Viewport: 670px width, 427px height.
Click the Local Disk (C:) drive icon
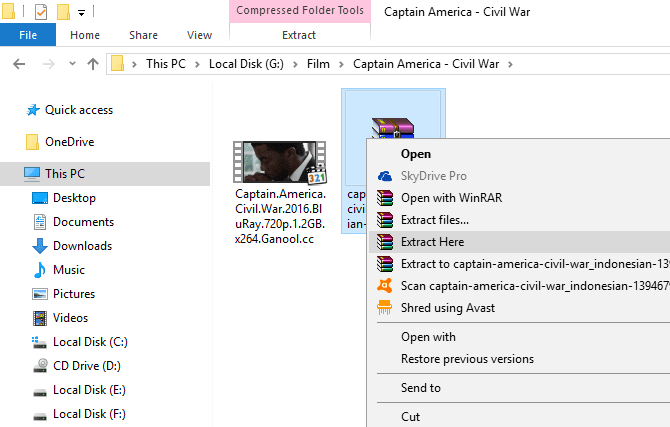pos(39,342)
